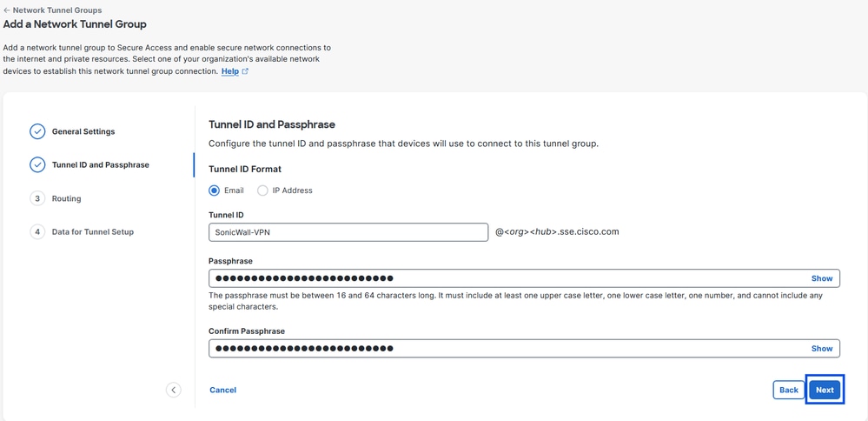Screen dimensions: 868x421
Task: Click the back arrow beside Network Tunnel Groups
Action: coord(7,10)
